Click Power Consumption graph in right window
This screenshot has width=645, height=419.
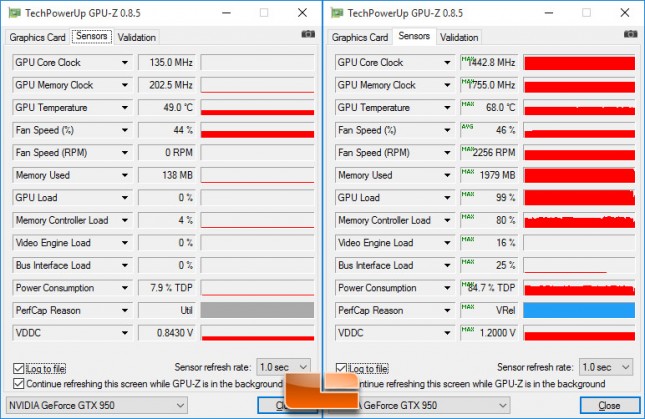click(x=579, y=288)
